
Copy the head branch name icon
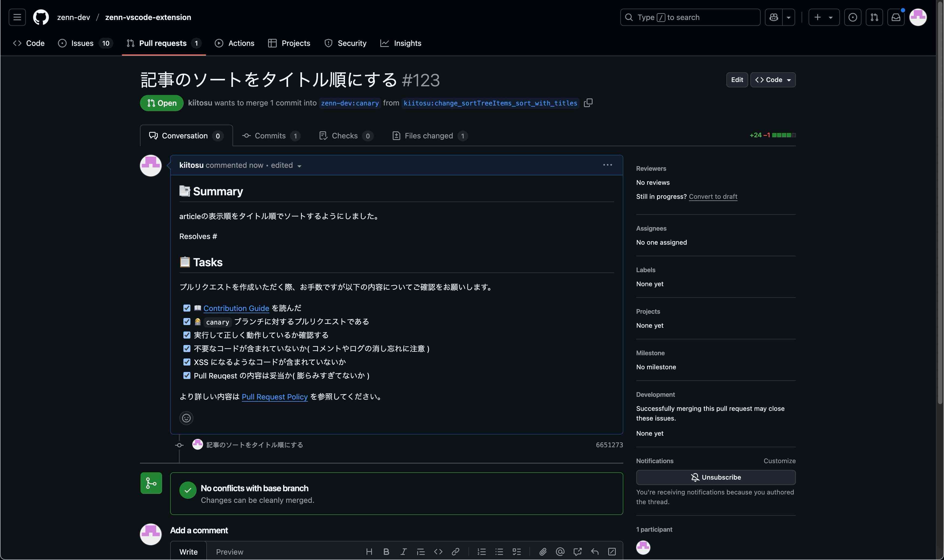click(588, 103)
